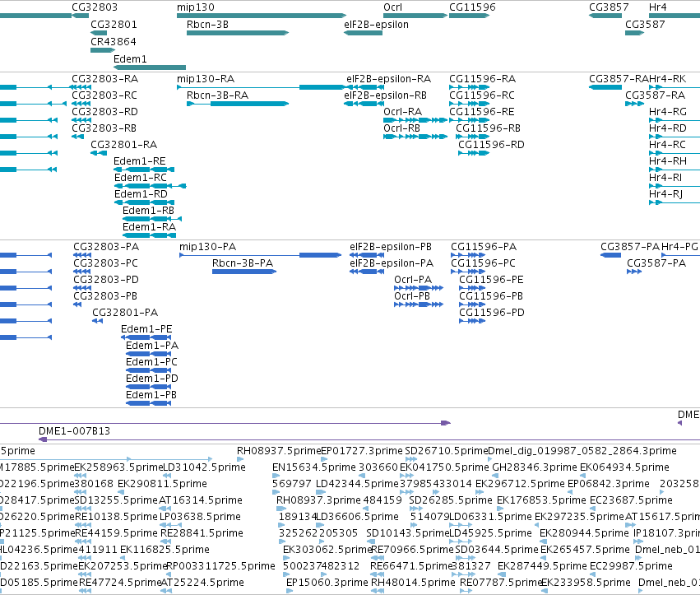Click the Hr4 gene label
The image size is (700, 595).
pos(657,7)
